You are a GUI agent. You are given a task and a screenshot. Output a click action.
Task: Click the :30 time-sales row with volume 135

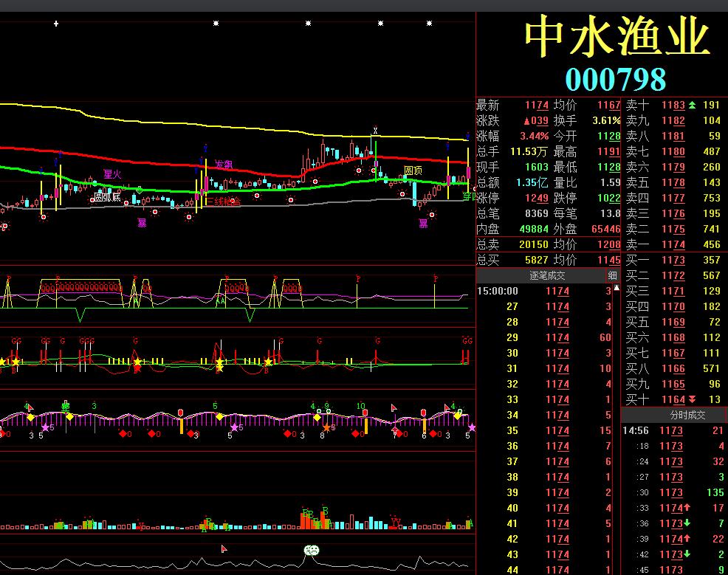coord(673,492)
